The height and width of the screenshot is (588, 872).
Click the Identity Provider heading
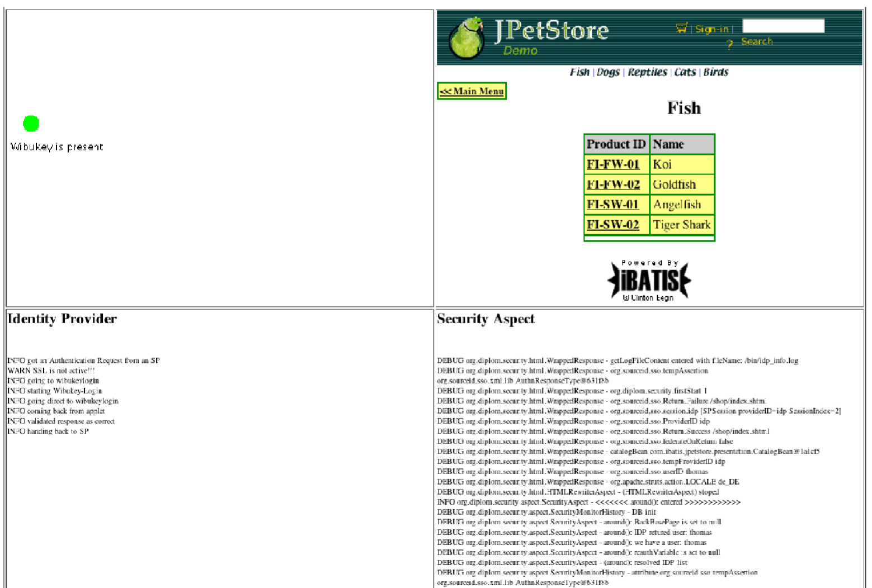62,319
